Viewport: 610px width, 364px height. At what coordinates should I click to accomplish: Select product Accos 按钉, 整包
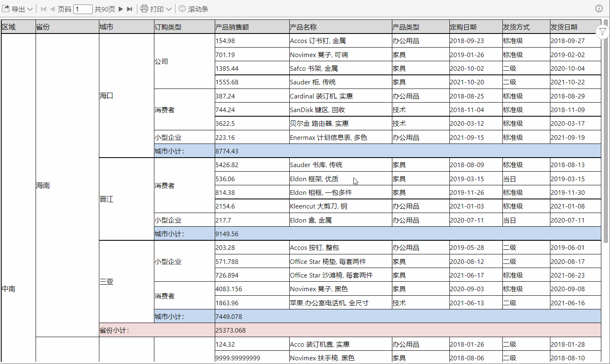(x=341, y=247)
